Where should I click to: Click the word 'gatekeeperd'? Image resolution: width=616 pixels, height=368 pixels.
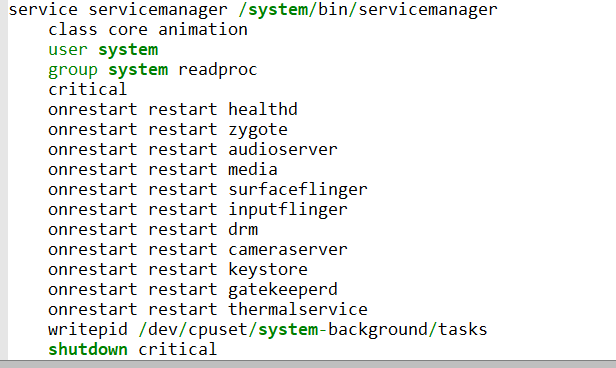(283, 290)
